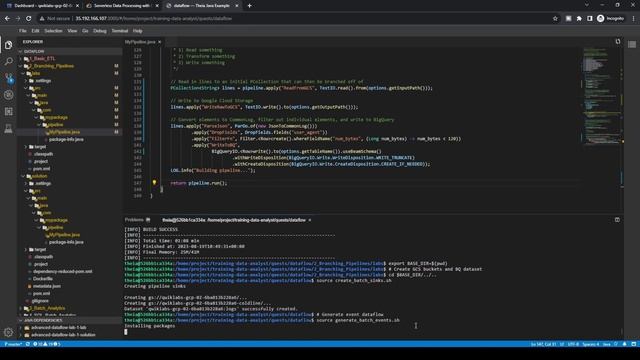Close the terminal panel tab
Viewport: 640px width, 360px height.
click(x=310, y=220)
